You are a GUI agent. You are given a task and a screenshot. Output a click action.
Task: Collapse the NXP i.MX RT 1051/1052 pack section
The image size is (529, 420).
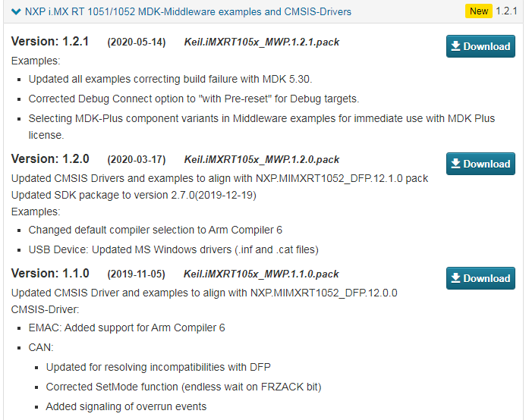(16, 12)
